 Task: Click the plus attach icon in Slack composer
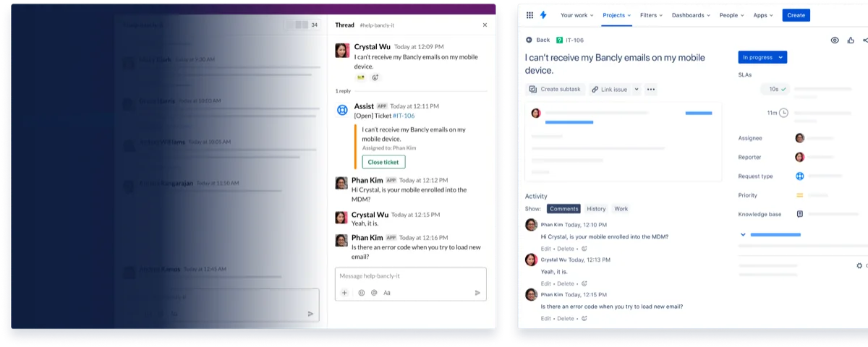coord(344,293)
